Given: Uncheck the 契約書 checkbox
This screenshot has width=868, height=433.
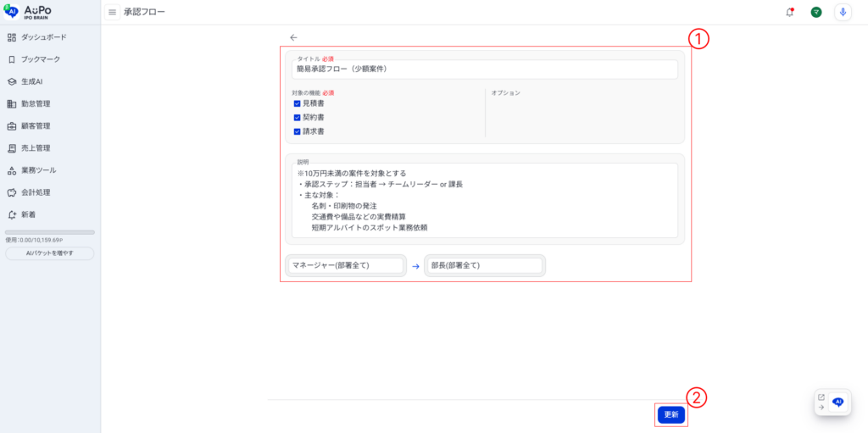Looking at the screenshot, I should pos(298,118).
